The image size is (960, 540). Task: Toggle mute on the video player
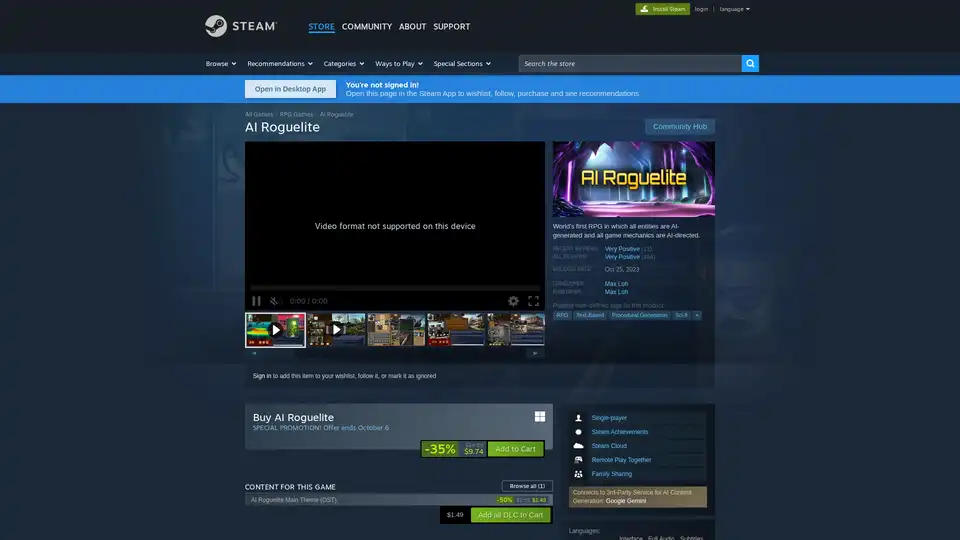point(275,301)
